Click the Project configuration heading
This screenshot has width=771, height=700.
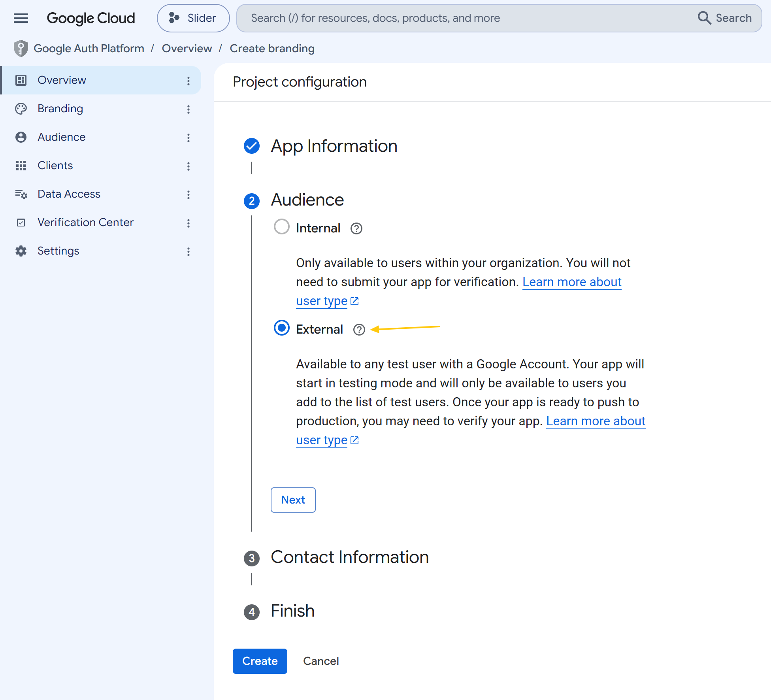click(x=300, y=82)
